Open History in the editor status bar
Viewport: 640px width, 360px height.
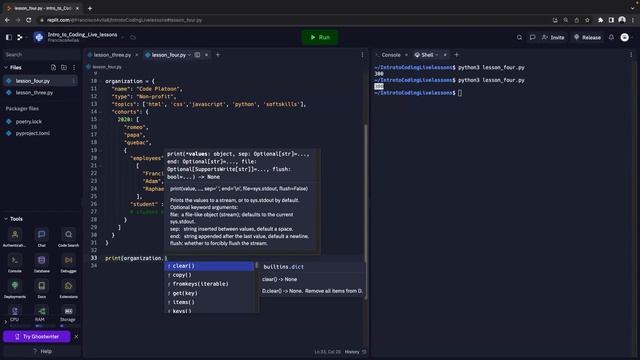(x=352, y=351)
